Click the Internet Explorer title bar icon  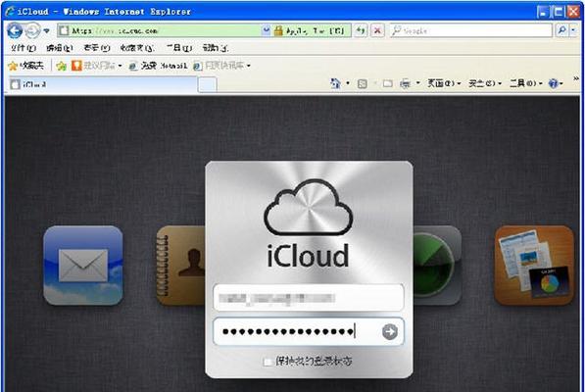coord(10,11)
